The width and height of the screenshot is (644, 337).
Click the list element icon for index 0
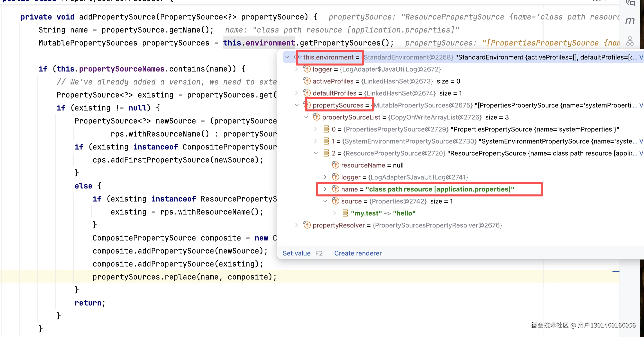point(326,129)
